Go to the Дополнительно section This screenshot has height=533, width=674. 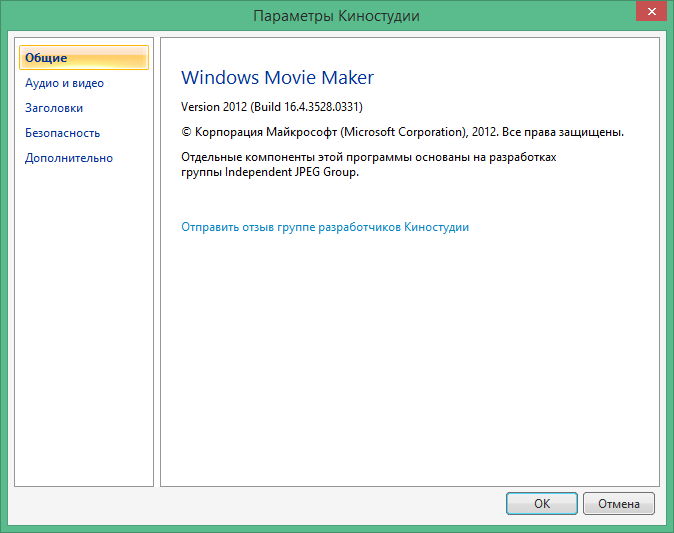[69, 158]
